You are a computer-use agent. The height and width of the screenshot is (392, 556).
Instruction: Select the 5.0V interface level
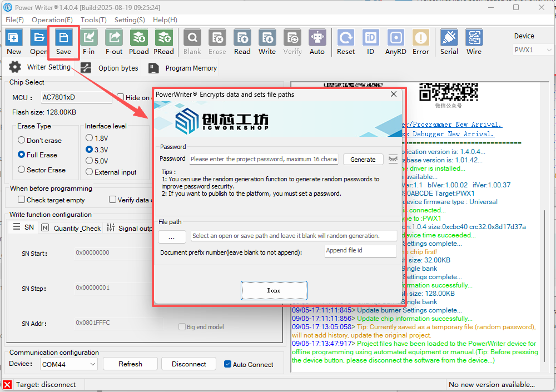(x=90, y=160)
